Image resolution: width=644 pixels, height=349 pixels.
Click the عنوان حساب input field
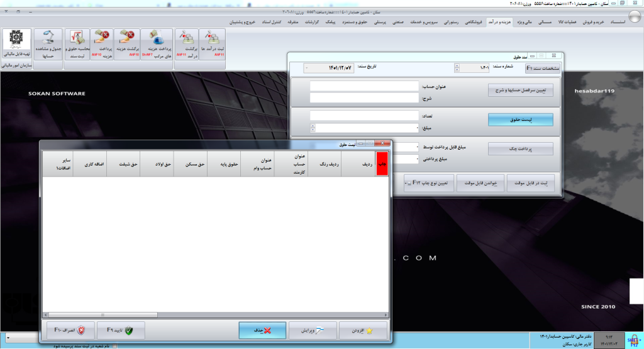pyautogui.click(x=364, y=86)
